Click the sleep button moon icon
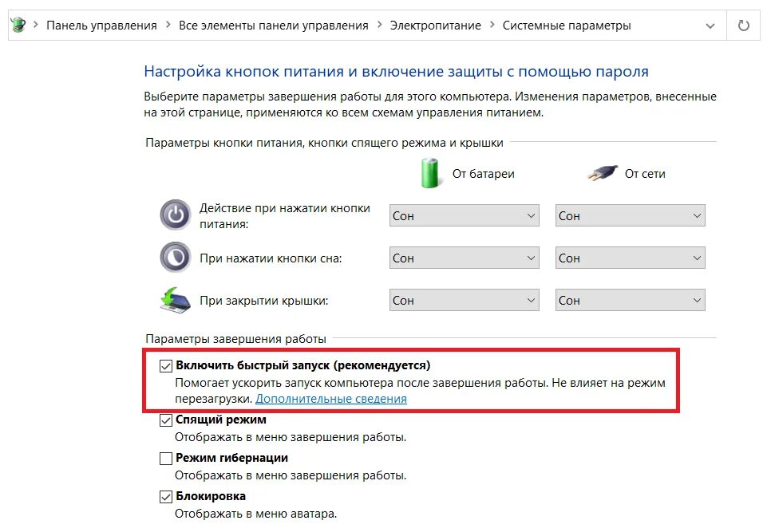 click(x=175, y=257)
